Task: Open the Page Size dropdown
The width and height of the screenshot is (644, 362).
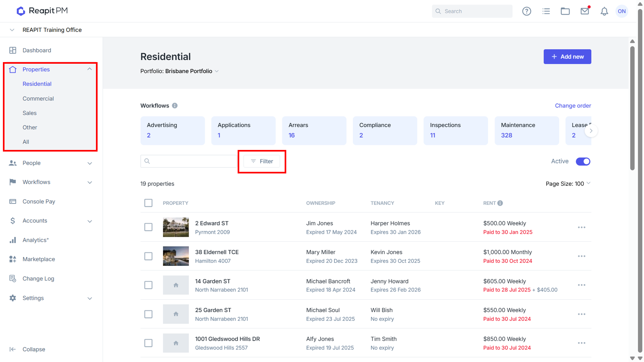Action: click(568, 183)
